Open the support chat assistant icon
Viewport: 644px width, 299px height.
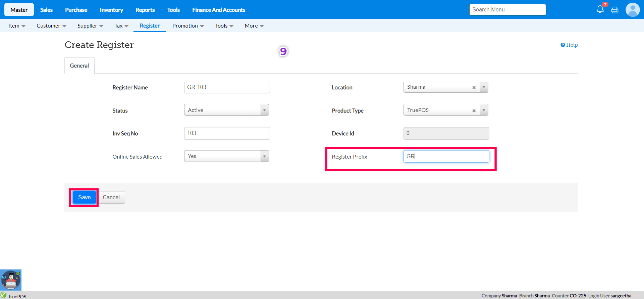(11, 280)
